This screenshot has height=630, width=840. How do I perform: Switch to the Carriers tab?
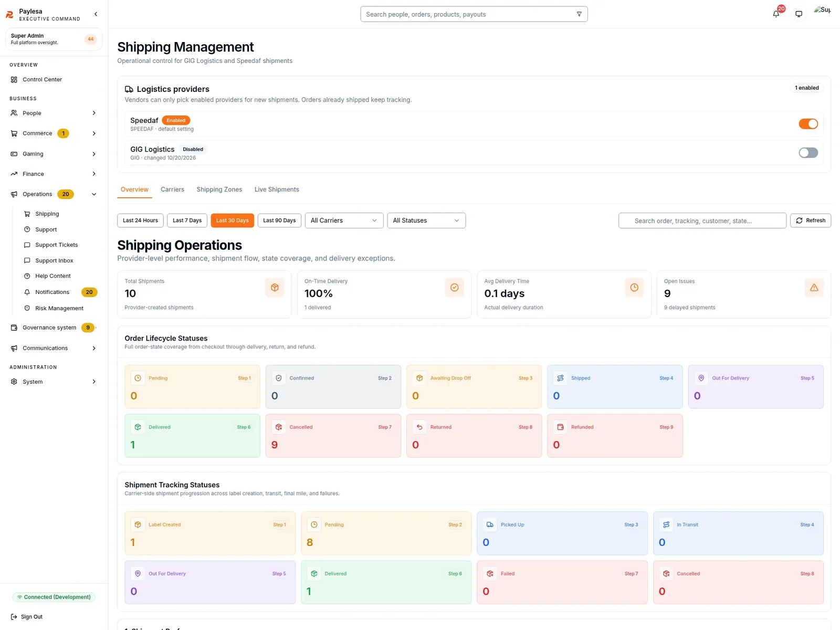pos(172,190)
